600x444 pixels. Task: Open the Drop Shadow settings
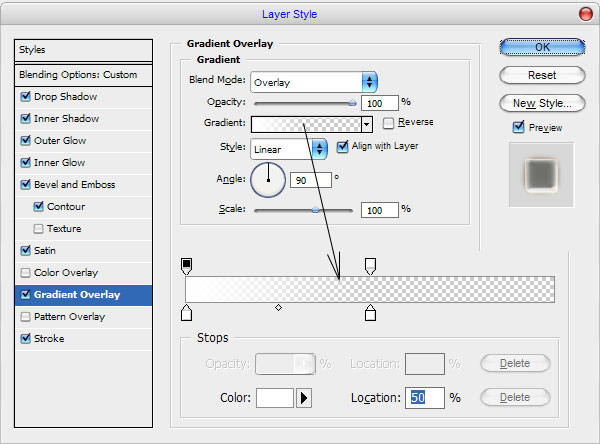65,97
